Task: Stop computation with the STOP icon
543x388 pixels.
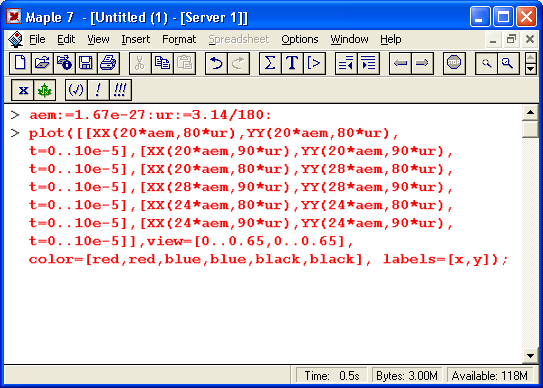Action: 454,63
